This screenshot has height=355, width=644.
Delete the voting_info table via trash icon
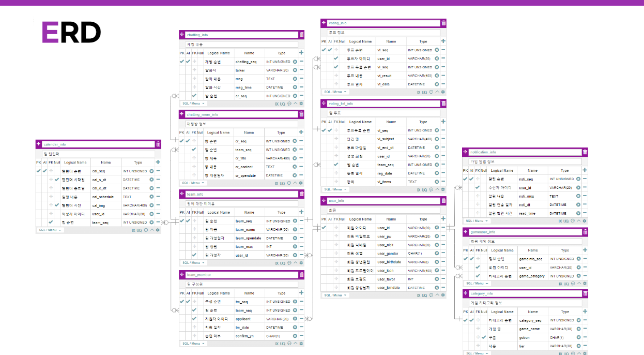(443, 23)
